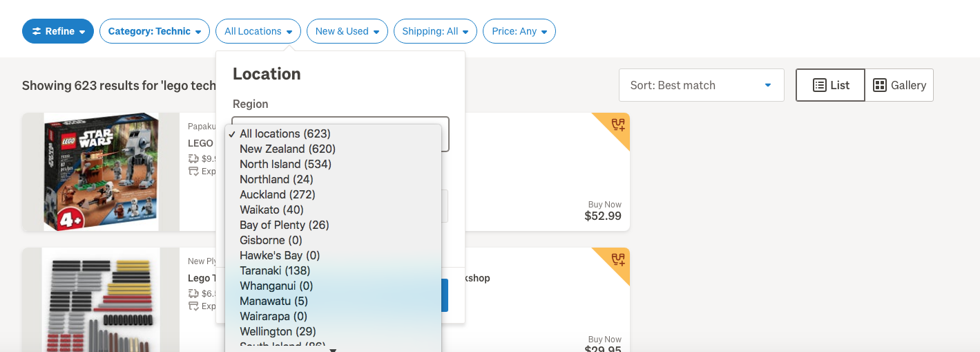The height and width of the screenshot is (352, 980).
Task: Open the New & Used filter
Action: [x=347, y=31]
